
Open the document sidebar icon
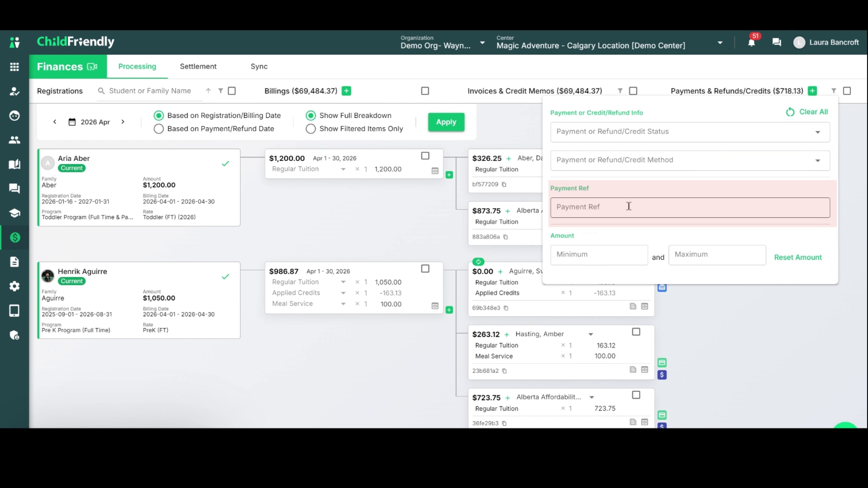point(15,262)
